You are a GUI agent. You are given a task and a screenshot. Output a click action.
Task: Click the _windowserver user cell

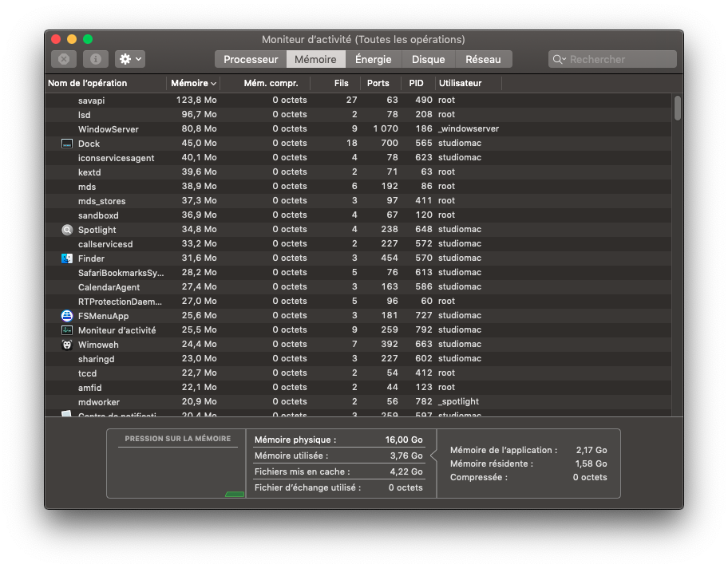pyautogui.click(x=469, y=129)
